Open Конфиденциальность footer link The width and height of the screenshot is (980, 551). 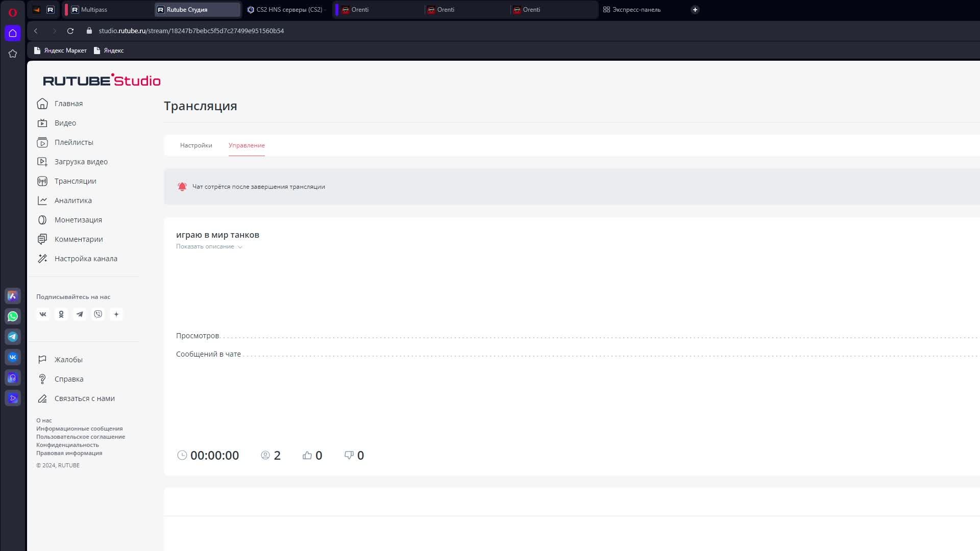(x=67, y=445)
